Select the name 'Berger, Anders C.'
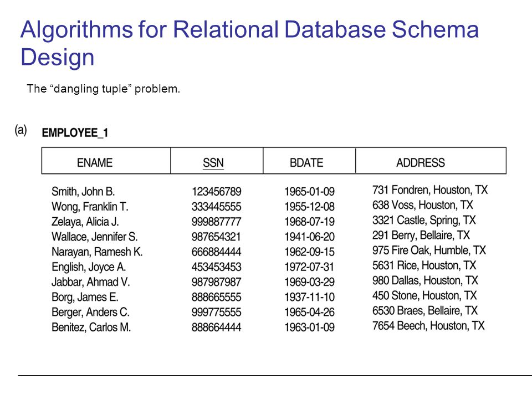Screen dimensions: 532x399 click(x=90, y=312)
